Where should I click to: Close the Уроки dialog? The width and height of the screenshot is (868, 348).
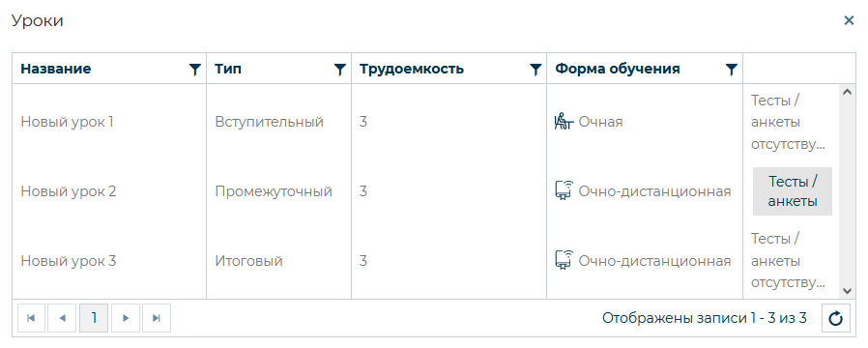(x=849, y=20)
